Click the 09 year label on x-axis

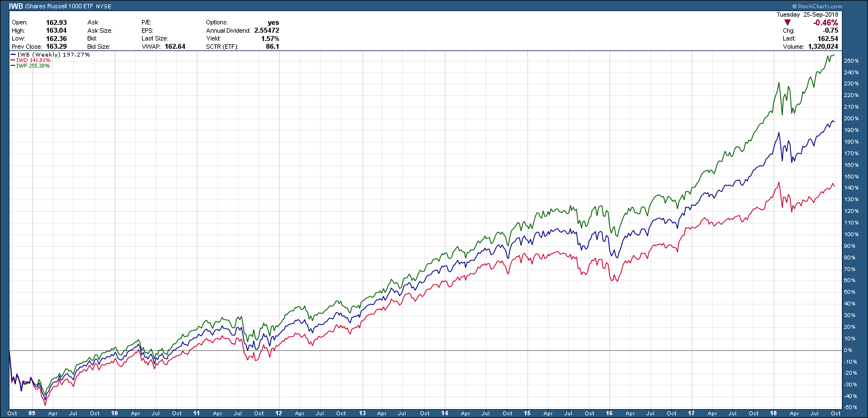click(32, 413)
